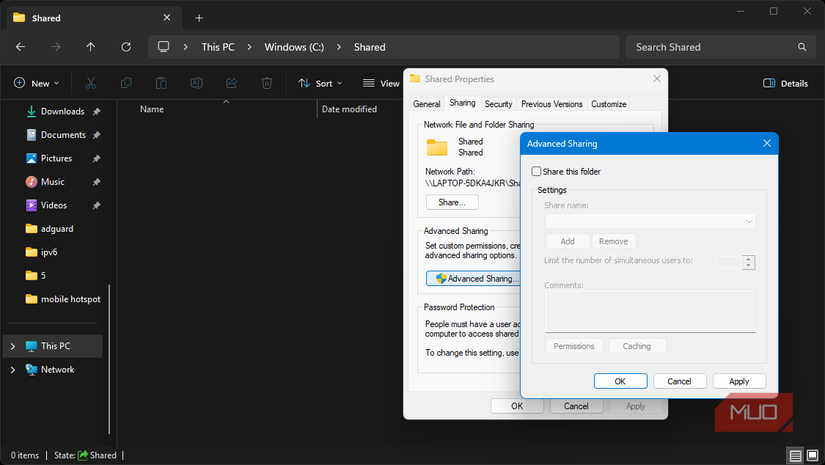This screenshot has height=465, width=825.
Task: Unpin Downloads using its pin icon
Action: [96, 112]
